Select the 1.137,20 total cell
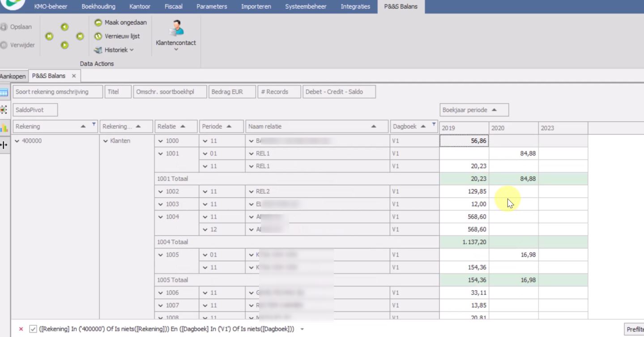The height and width of the screenshot is (337, 644). click(x=464, y=242)
